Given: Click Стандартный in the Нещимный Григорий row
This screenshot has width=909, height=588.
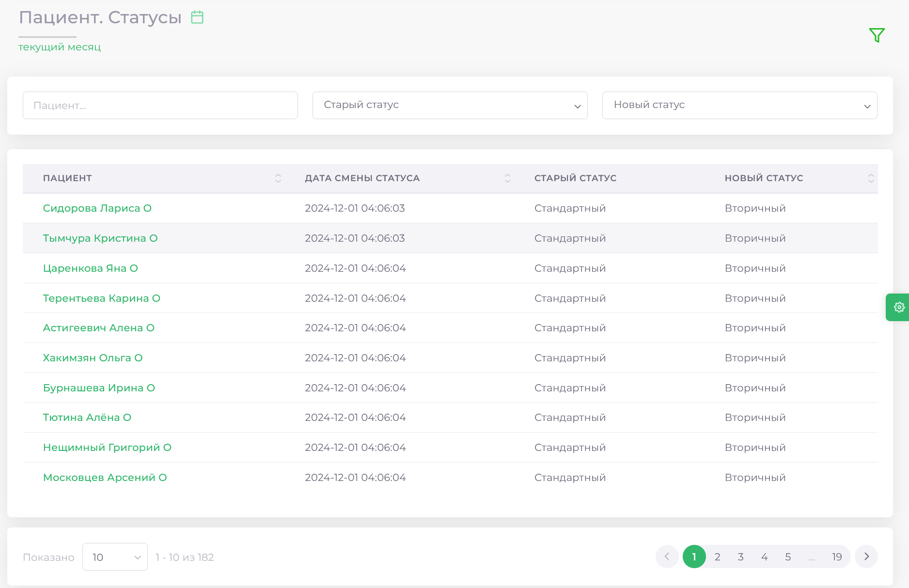Looking at the screenshot, I should pos(570,448).
